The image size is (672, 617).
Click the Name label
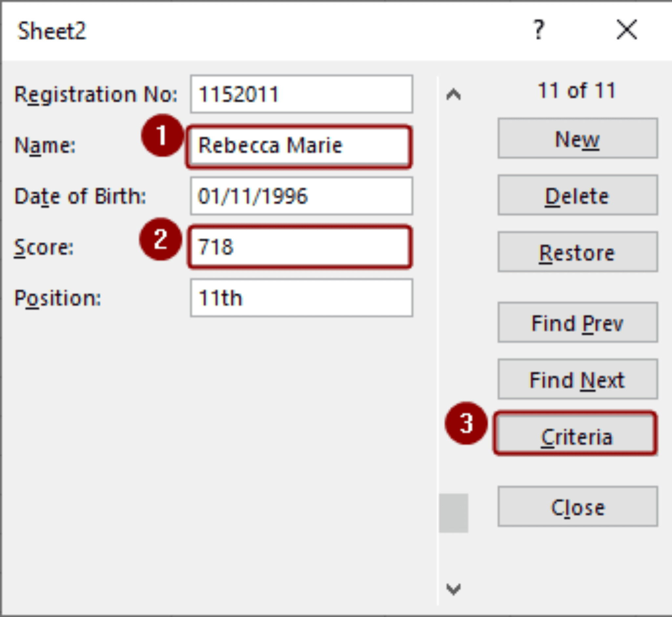(x=46, y=146)
